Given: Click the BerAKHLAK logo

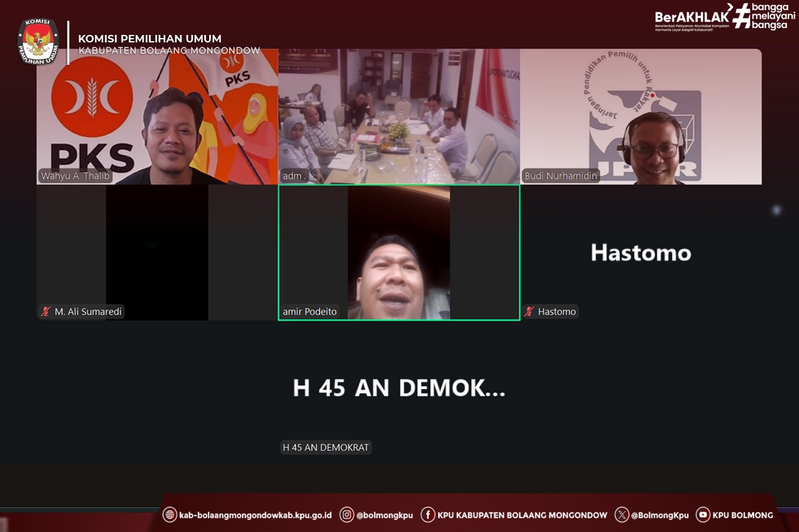Looking at the screenshot, I should coord(692,18).
